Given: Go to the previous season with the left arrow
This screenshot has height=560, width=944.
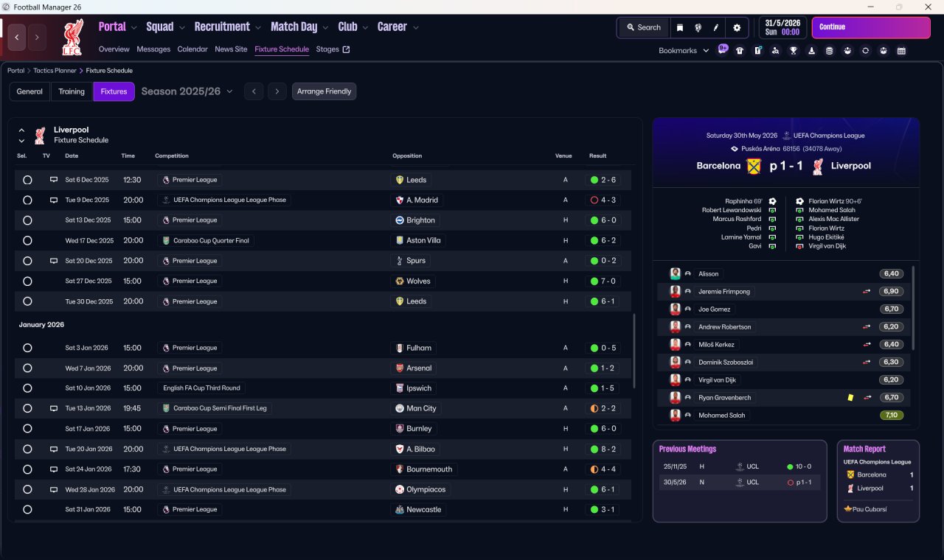Looking at the screenshot, I should click(x=254, y=91).
